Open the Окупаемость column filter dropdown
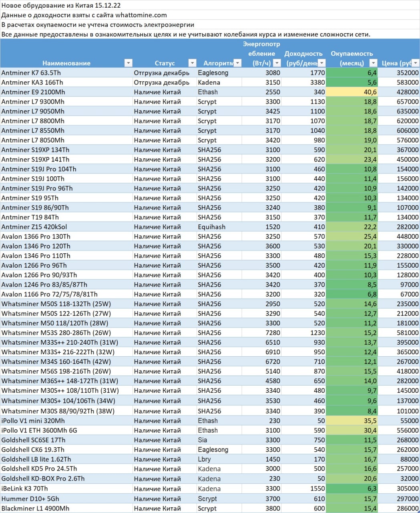This screenshot has height=513, width=420. pos(373,63)
